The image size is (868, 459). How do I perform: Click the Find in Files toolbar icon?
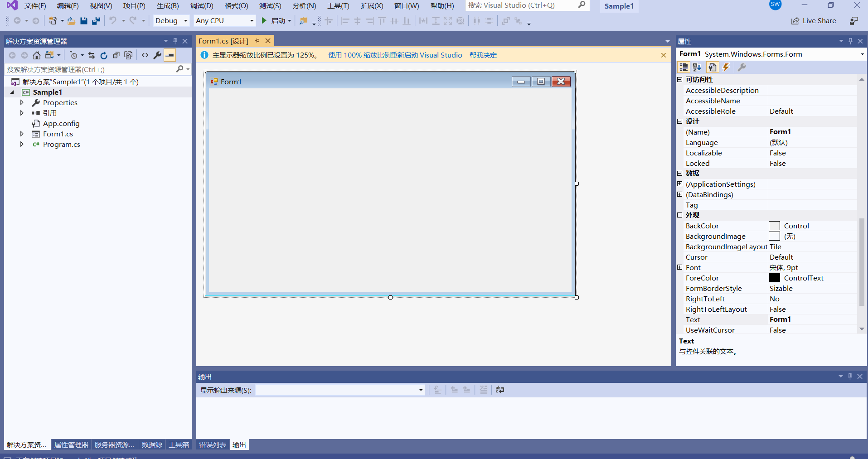[303, 21]
